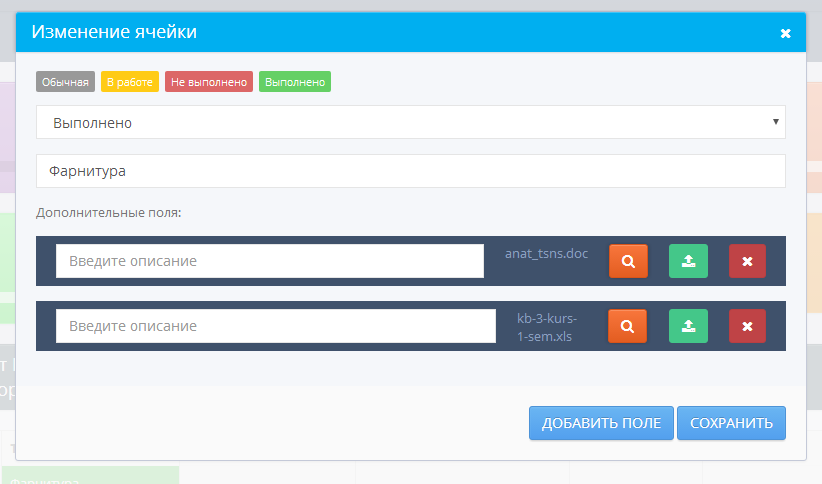The image size is (822, 484).
Task: Preview anat_tsns.doc with magnifier icon
Action: [628, 261]
